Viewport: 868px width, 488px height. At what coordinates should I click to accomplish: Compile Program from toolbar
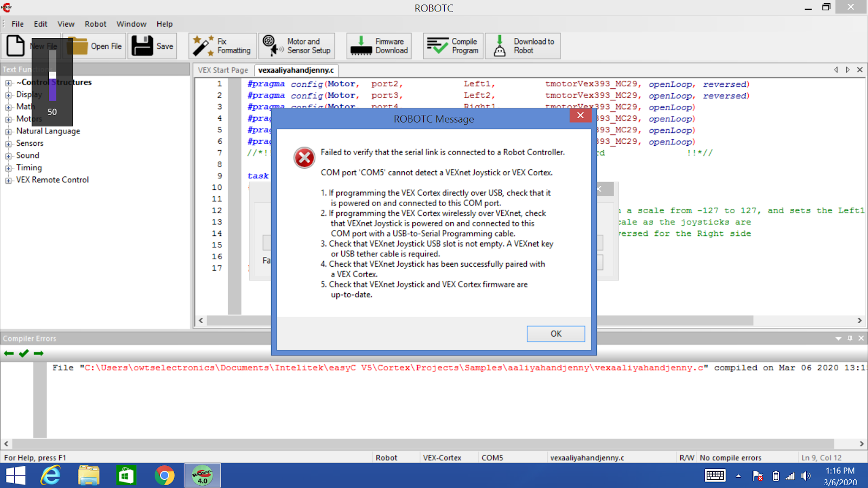click(x=452, y=46)
